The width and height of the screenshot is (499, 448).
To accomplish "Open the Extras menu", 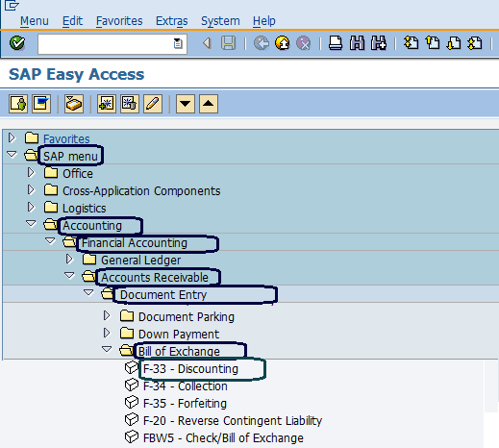I will 172,21.
